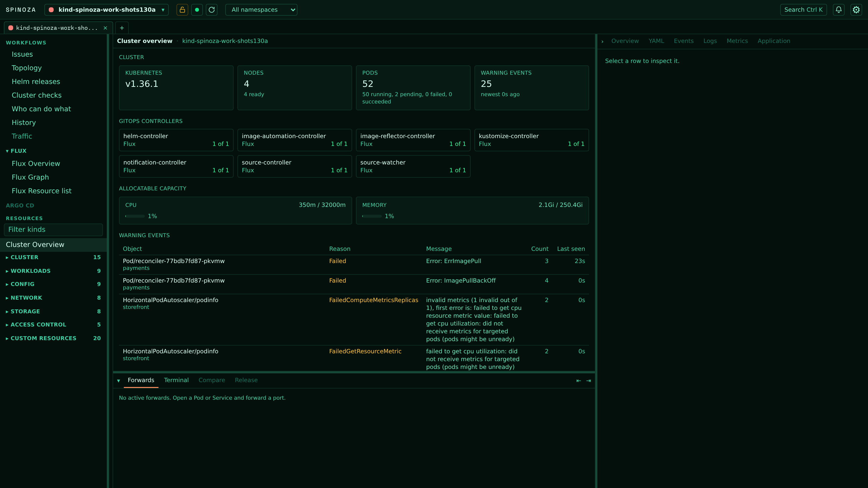Image resolution: width=868 pixels, height=488 pixels.
Task: Switch to the Metrics inspector tab
Action: (737, 41)
